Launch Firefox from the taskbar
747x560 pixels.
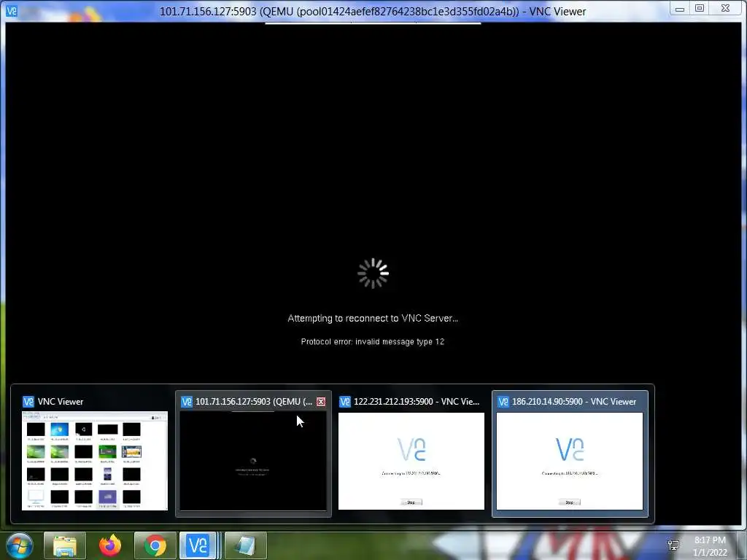click(110, 545)
